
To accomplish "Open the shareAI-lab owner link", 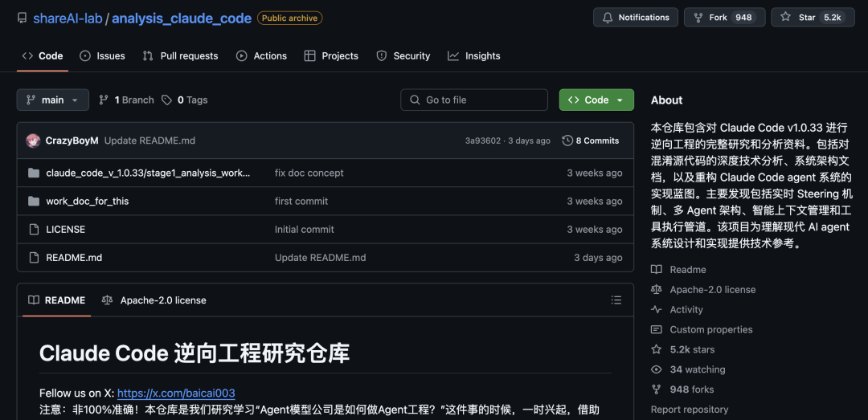I will pyautogui.click(x=68, y=18).
